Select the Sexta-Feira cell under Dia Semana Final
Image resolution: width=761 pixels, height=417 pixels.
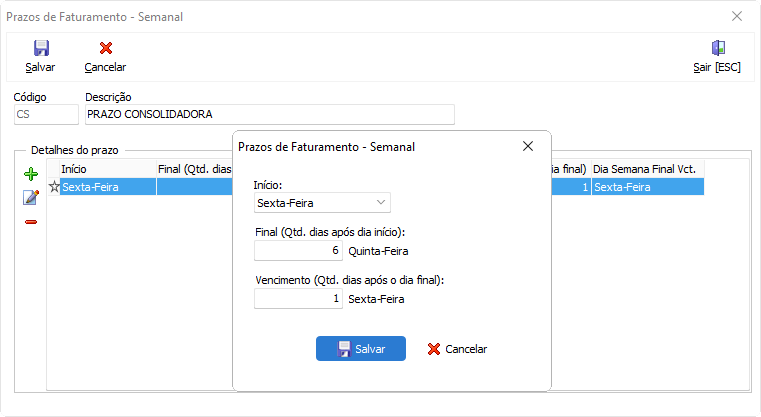(x=647, y=187)
